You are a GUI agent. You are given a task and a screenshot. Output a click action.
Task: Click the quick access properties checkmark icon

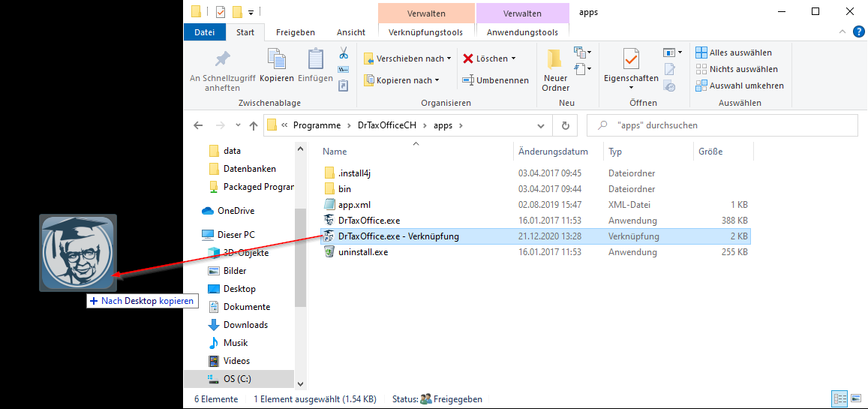point(221,11)
